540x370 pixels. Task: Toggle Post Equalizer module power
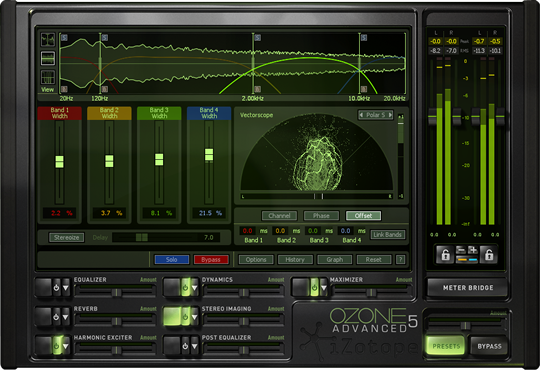185,346
